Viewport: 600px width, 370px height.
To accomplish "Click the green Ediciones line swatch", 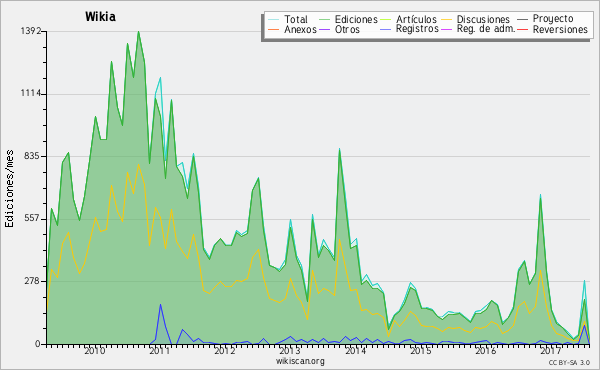I will tap(324, 19).
